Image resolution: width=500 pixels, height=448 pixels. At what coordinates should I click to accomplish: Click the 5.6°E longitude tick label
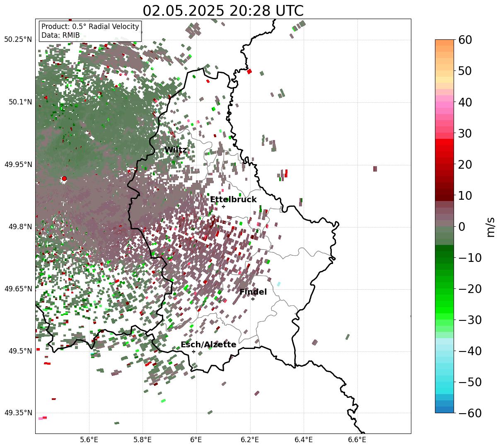click(x=89, y=440)
